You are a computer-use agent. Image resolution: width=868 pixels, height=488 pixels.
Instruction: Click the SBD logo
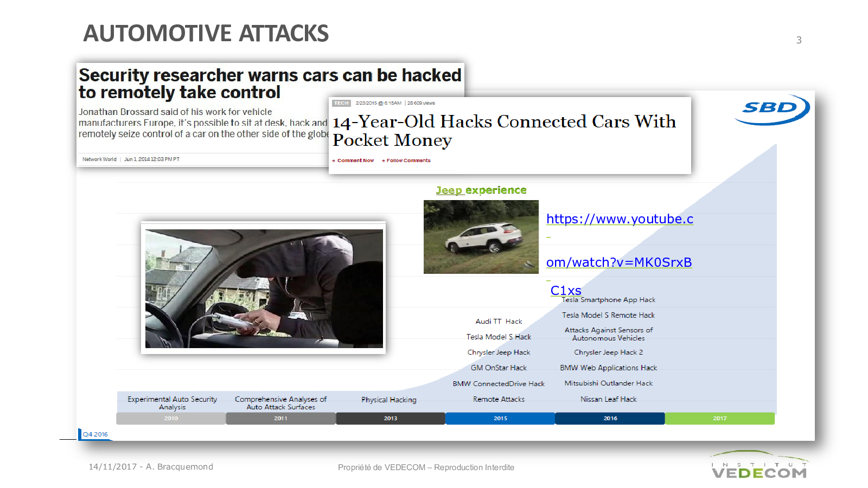pos(771,109)
